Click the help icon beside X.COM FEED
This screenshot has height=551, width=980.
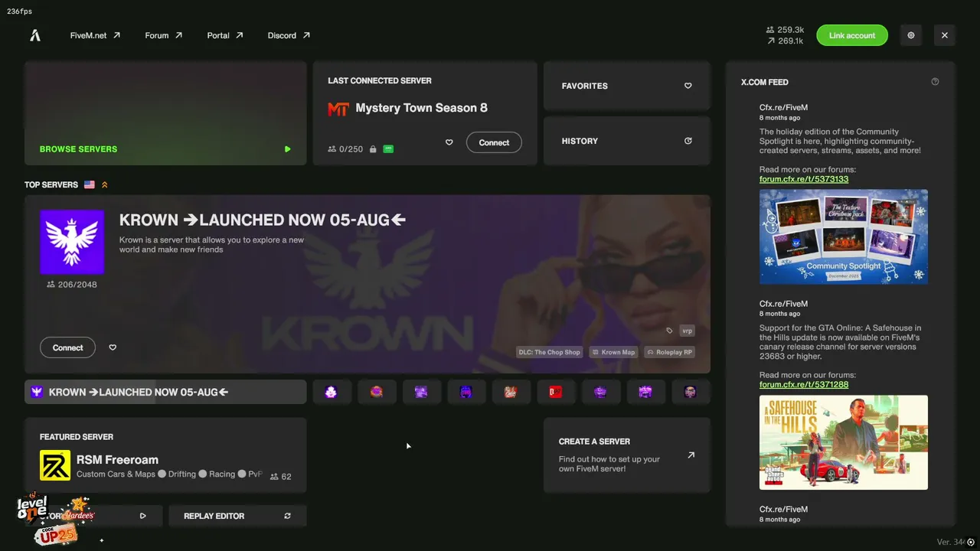pos(935,82)
